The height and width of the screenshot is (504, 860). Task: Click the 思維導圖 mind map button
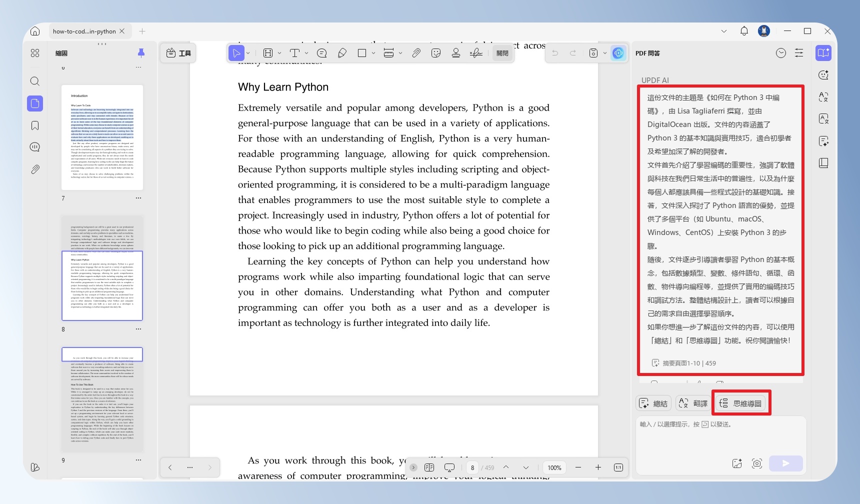(x=740, y=403)
